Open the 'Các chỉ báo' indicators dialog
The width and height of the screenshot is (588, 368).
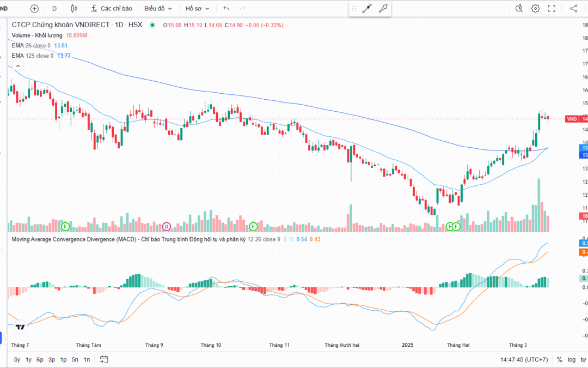(x=111, y=9)
